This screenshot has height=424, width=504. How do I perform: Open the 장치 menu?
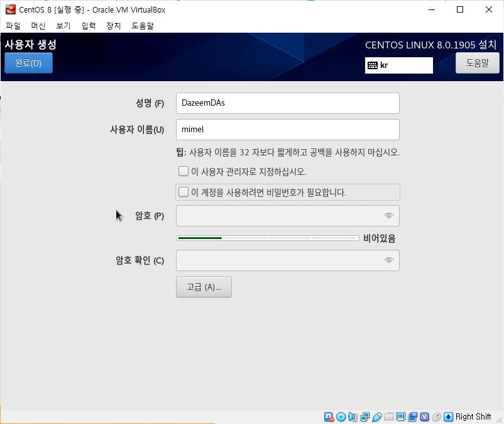[114, 26]
